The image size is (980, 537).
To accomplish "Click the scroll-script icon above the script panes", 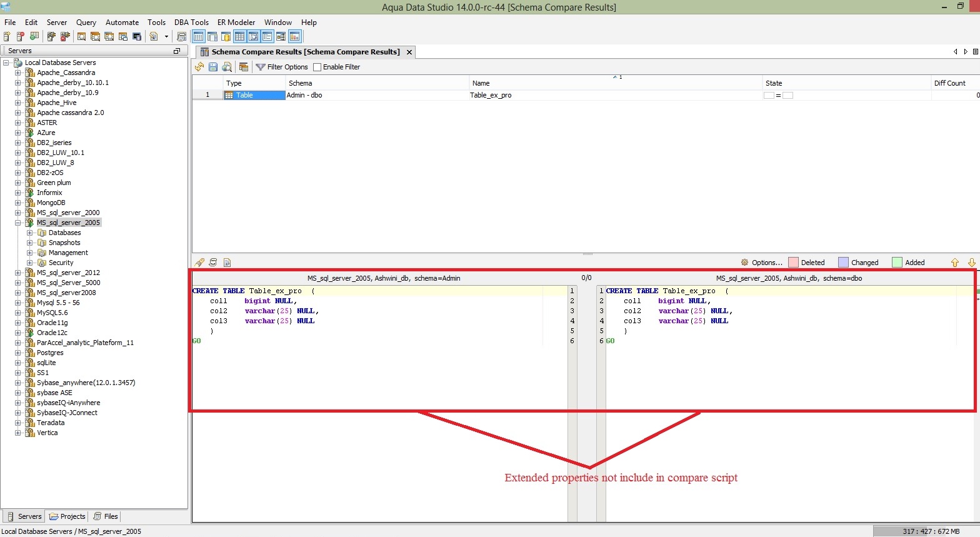I will click(213, 263).
